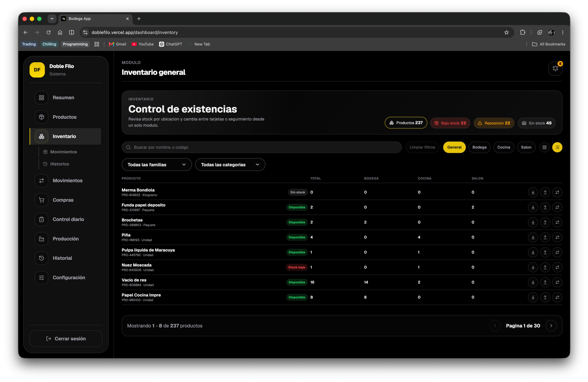Click download icon for Merma Bondiola row
This screenshot has width=588, height=382.
coord(533,192)
